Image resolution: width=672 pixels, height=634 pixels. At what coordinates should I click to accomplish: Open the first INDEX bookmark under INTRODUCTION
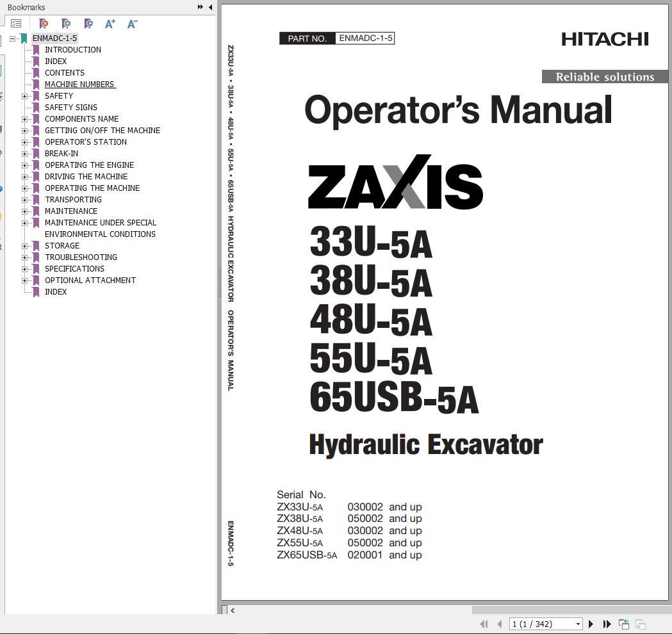click(56, 61)
